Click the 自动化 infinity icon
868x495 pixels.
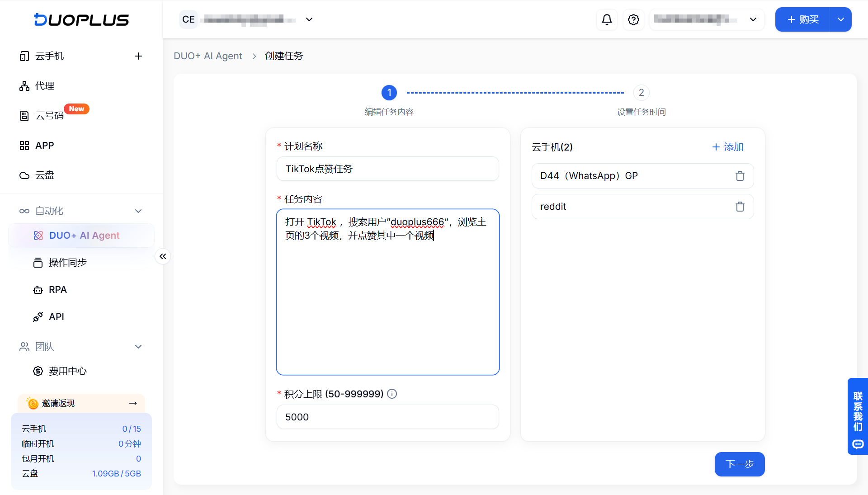(x=24, y=211)
